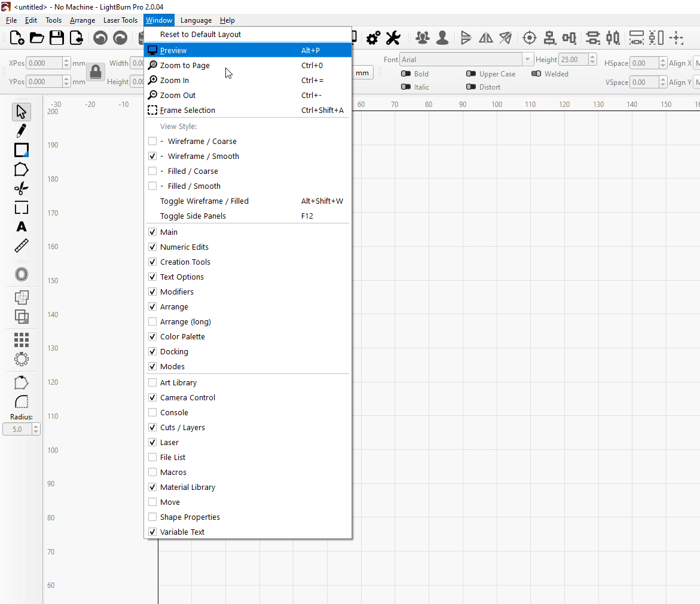Increase the XPos stepper value
The image size is (700, 604).
pyautogui.click(x=66, y=60)
